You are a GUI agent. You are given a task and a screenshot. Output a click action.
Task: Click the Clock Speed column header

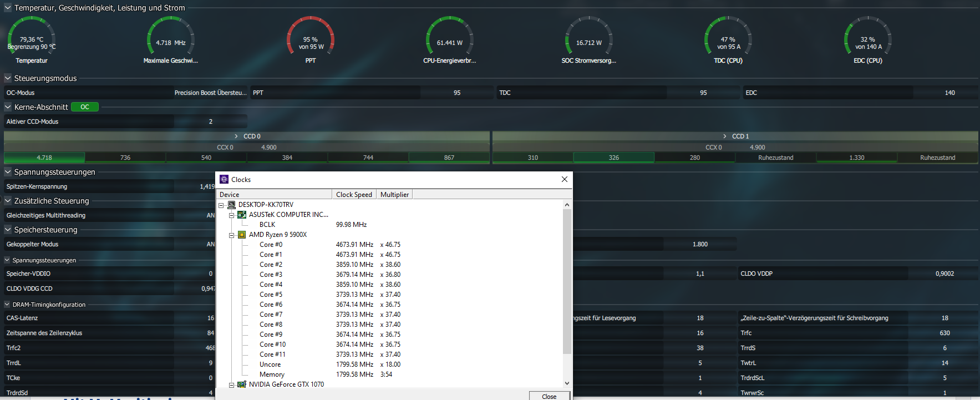(354, 195)
